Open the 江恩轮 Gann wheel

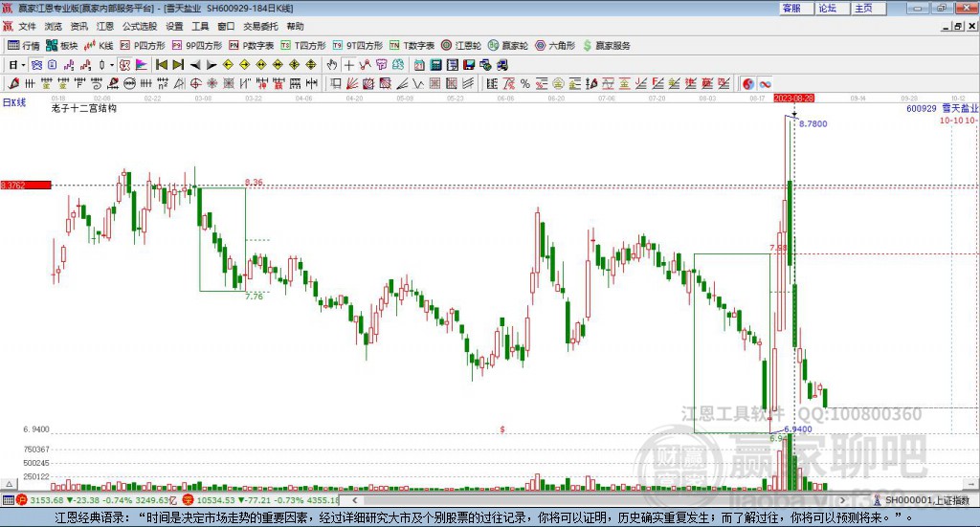point(461,46)
